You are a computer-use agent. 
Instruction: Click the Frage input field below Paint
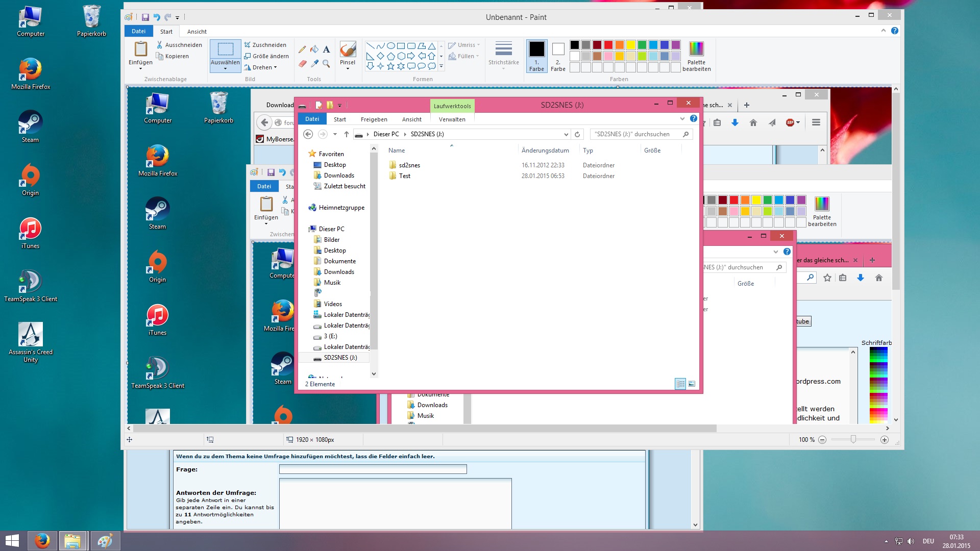(373, 469)
